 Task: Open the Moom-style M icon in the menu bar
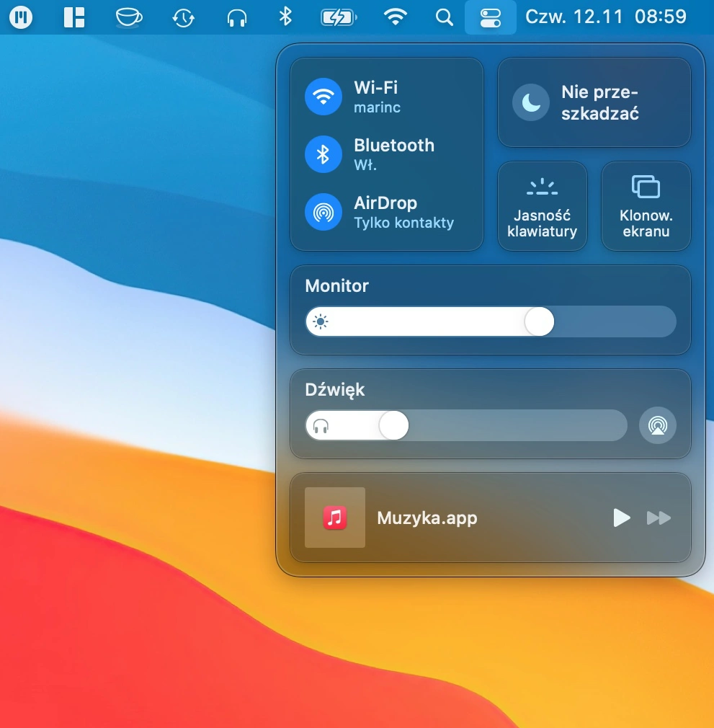tap(21, 17)
